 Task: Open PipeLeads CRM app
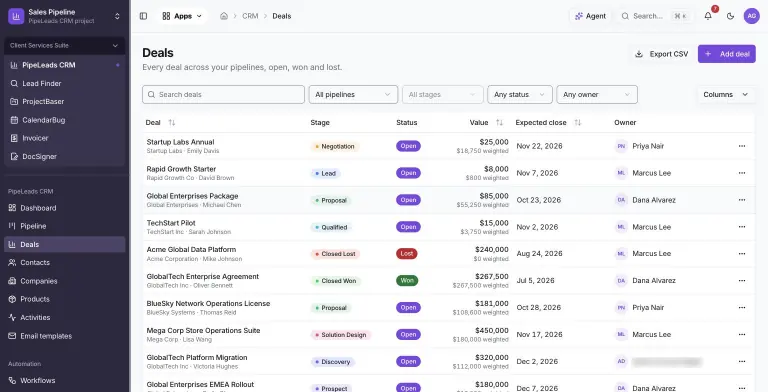coord(64,65)
